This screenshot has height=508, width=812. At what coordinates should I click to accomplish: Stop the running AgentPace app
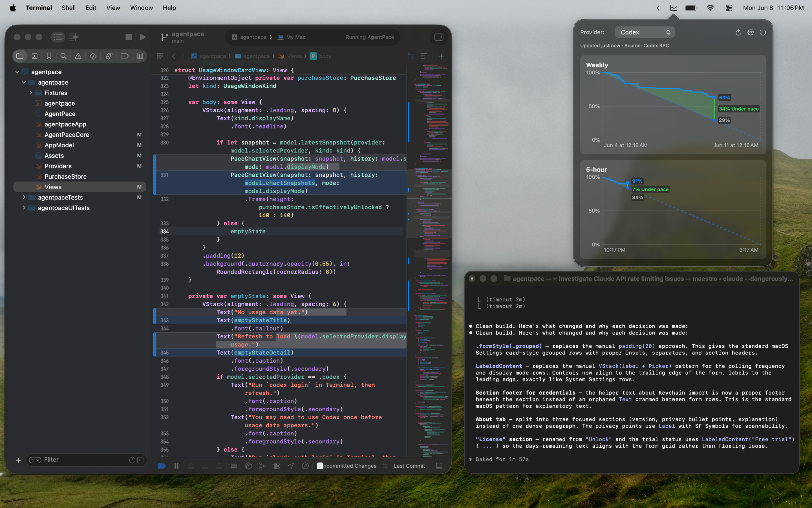coord(129,37)
